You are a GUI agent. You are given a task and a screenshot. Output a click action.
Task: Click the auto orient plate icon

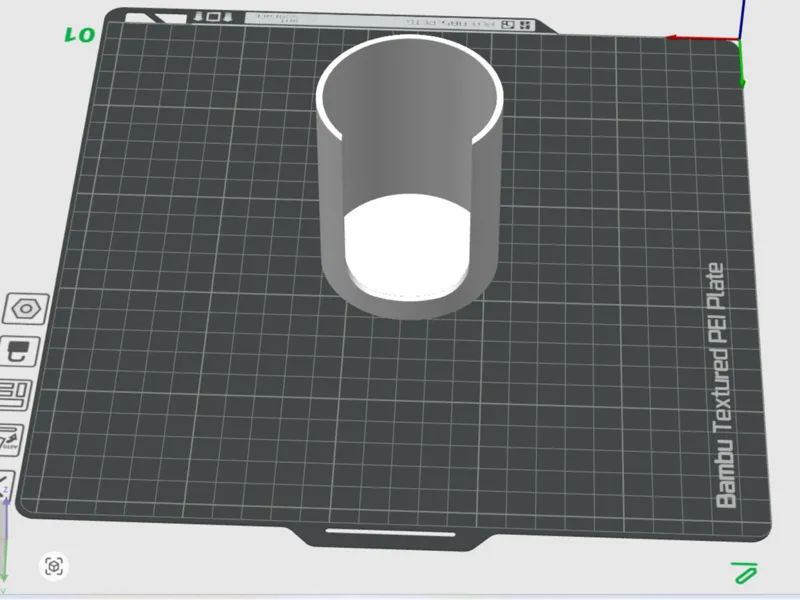click(x=10, y=440)
